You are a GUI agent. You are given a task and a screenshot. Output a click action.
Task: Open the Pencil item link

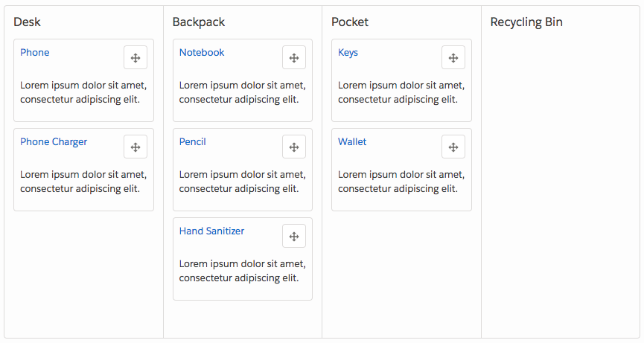coord(193,142)
